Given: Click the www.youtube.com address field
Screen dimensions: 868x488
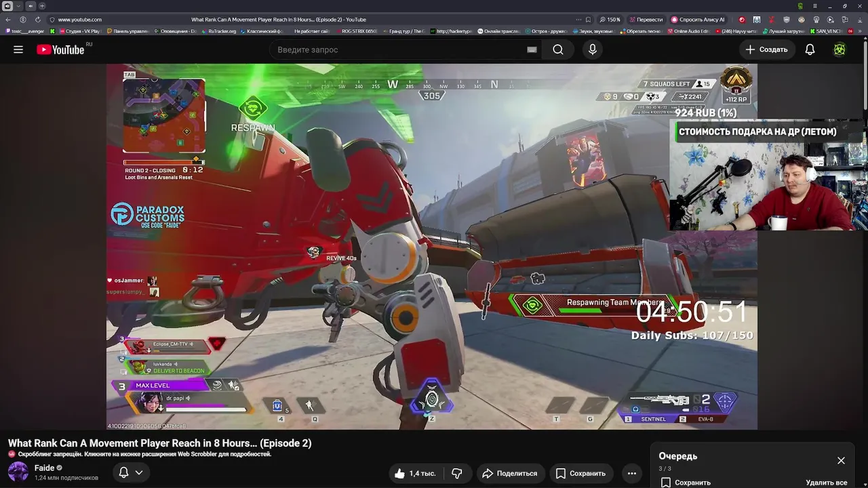Looking at the screenshot, I should (80, 20).
